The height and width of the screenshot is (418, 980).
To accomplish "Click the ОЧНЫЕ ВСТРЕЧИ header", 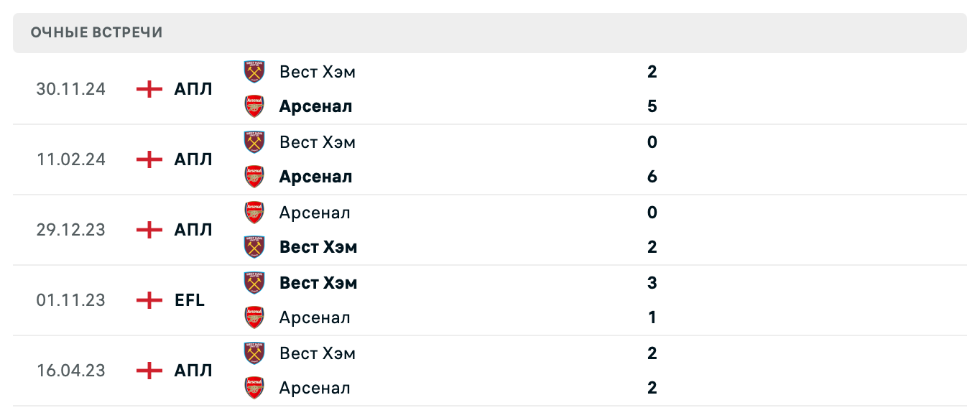I will 96,32.
